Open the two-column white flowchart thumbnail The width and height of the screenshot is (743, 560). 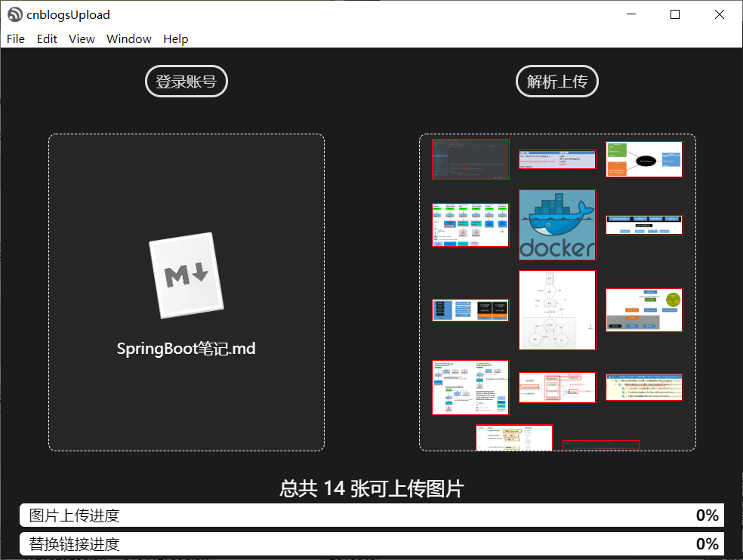coord(470,387)
